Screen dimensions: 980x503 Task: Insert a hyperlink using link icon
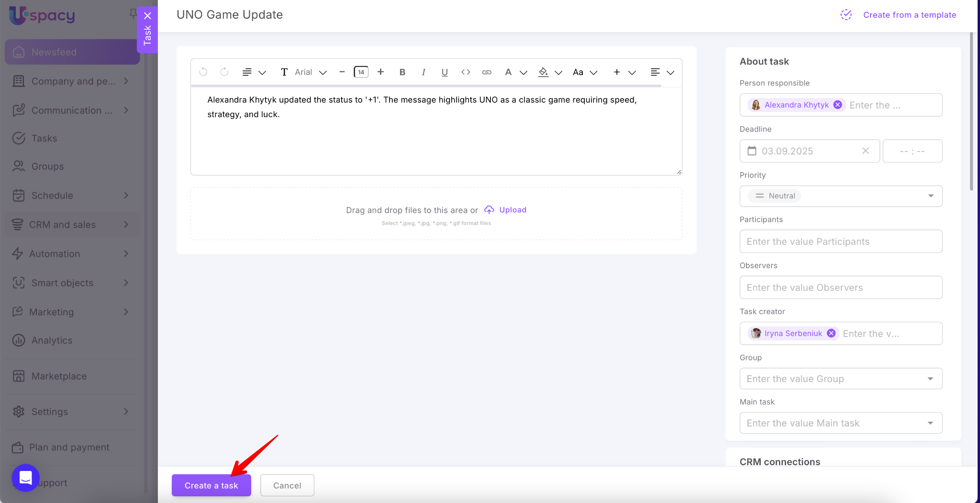coord(487,72)
